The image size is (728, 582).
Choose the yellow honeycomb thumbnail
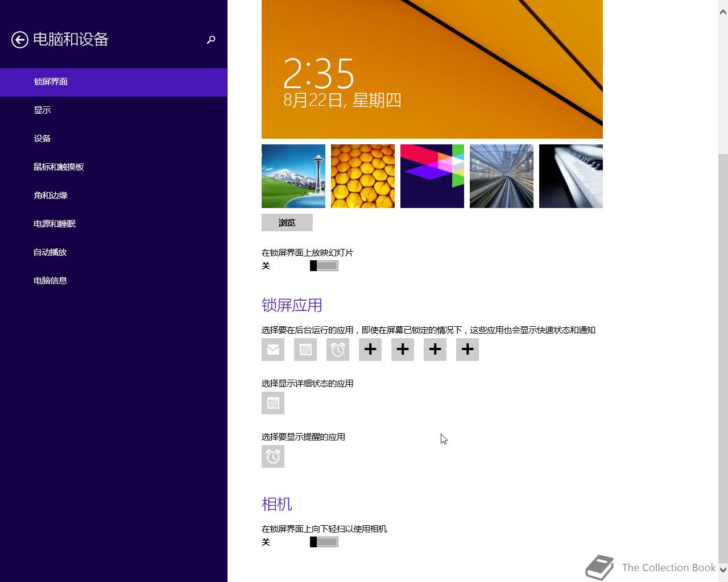[x=363, y=176]
